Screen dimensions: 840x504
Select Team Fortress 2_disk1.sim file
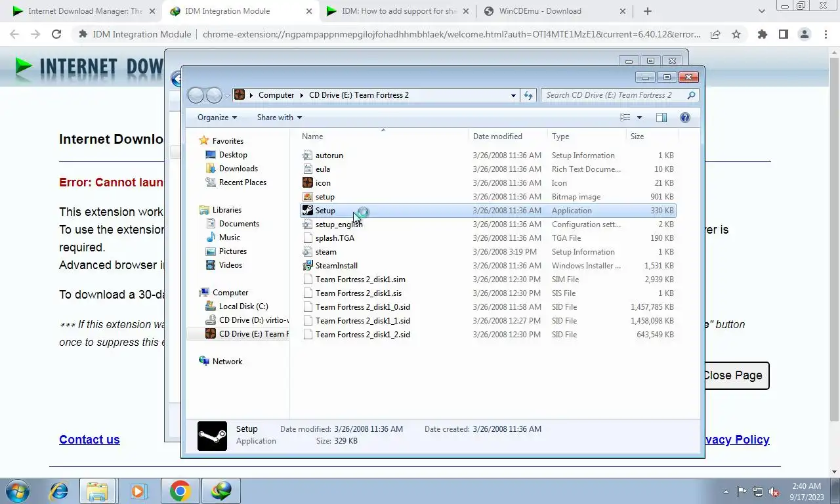[488, 280]
